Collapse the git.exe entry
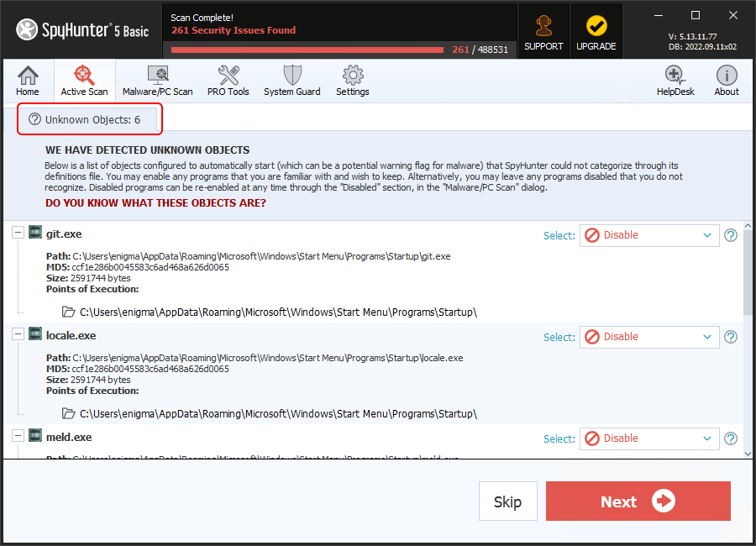Screen dimensions: 756x546 pyautogui.click(x=18, y=233)
